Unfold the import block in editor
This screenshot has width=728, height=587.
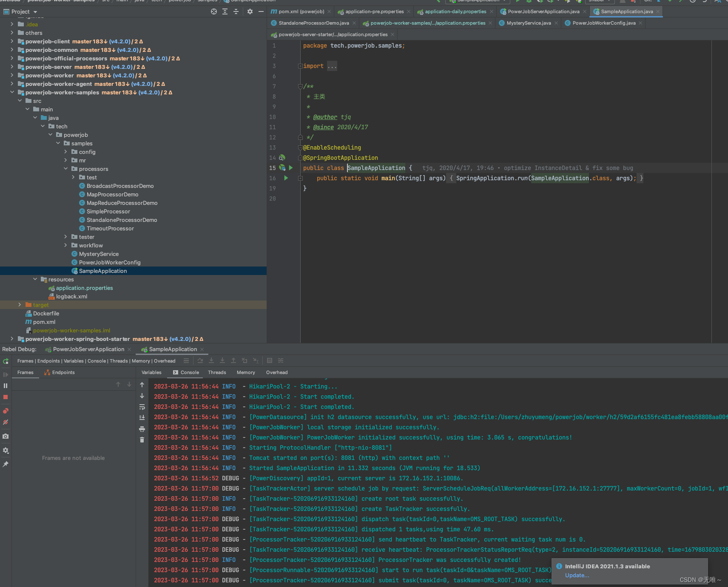(300, 66)
